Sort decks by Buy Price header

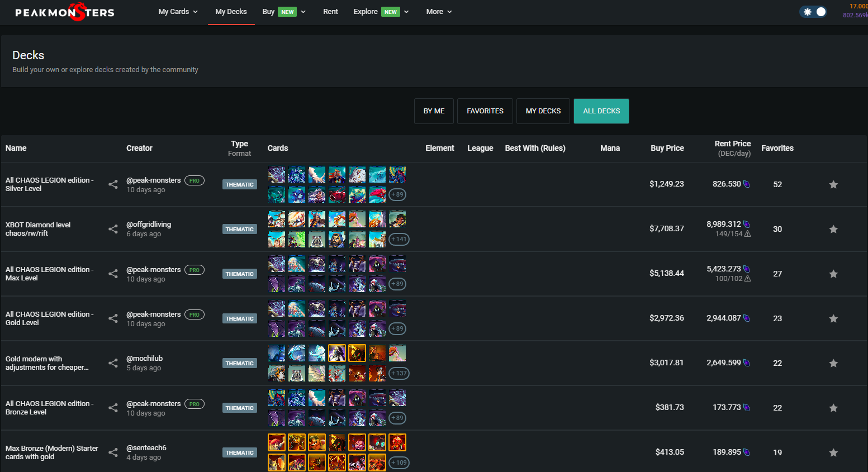coord(667,148)
